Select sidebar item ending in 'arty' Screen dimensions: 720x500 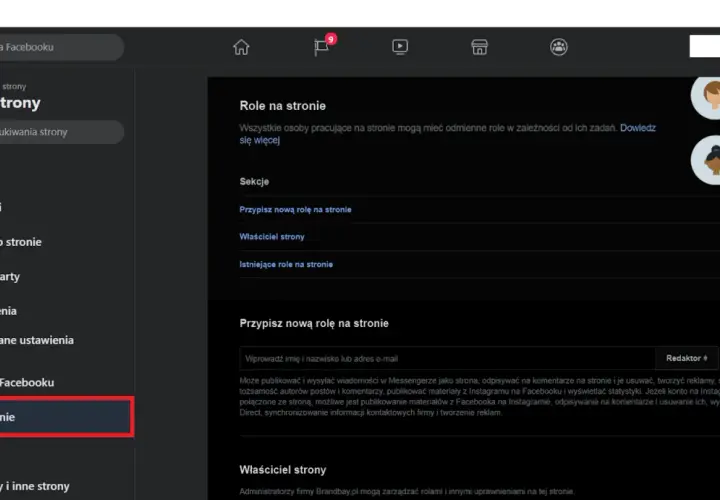pos(10,277)
